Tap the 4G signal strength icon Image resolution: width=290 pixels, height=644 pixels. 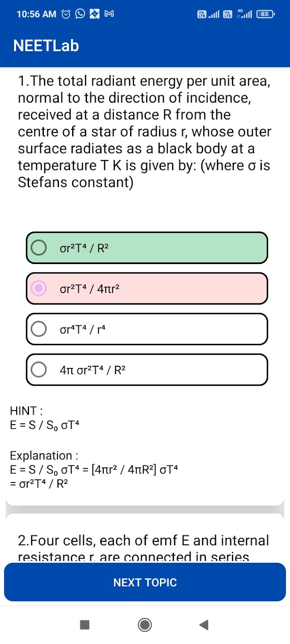[x=244, y=14]
